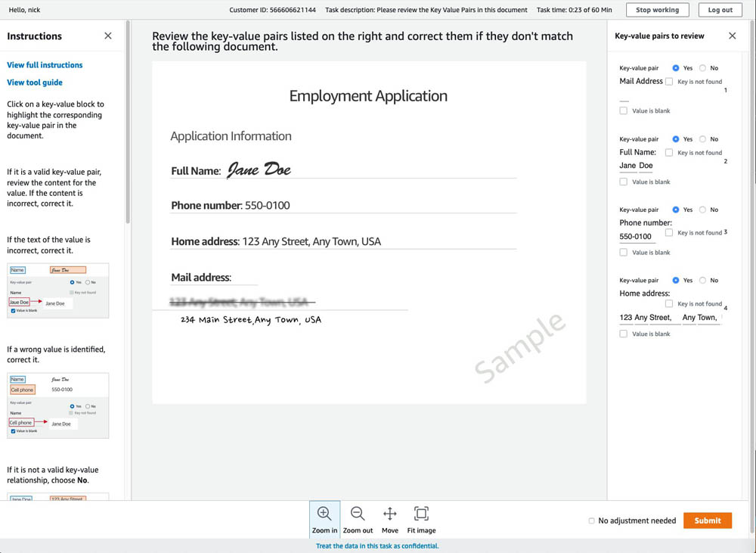Screen dimensions: 756x553
Task: Edit the '123' value field
Action: [625, 318]
